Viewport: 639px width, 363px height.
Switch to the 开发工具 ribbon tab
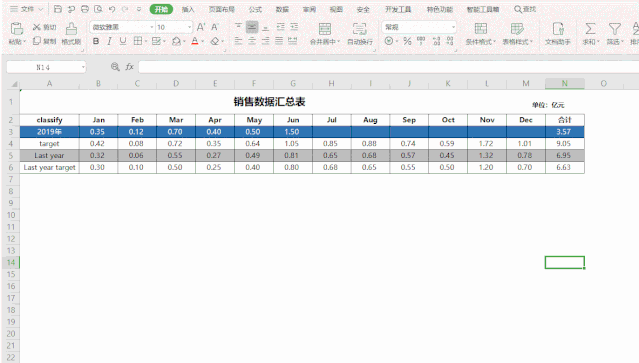click(x=398, y=9)
